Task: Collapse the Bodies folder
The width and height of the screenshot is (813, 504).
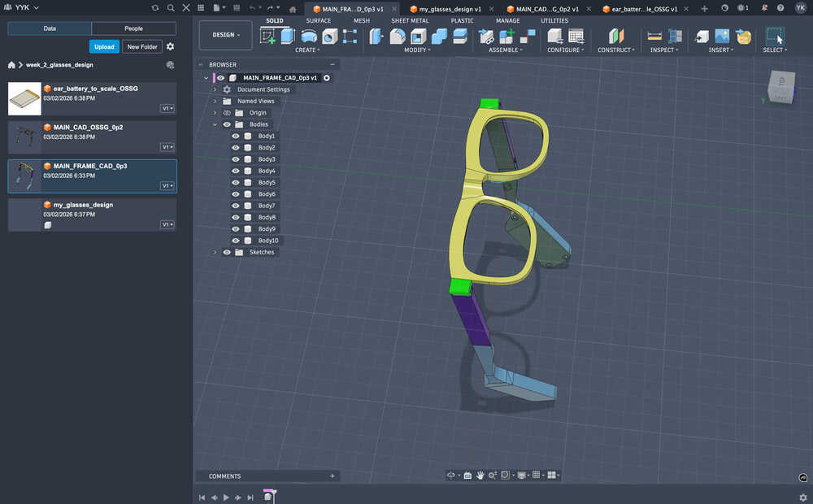Action: (x=215, y=124)
